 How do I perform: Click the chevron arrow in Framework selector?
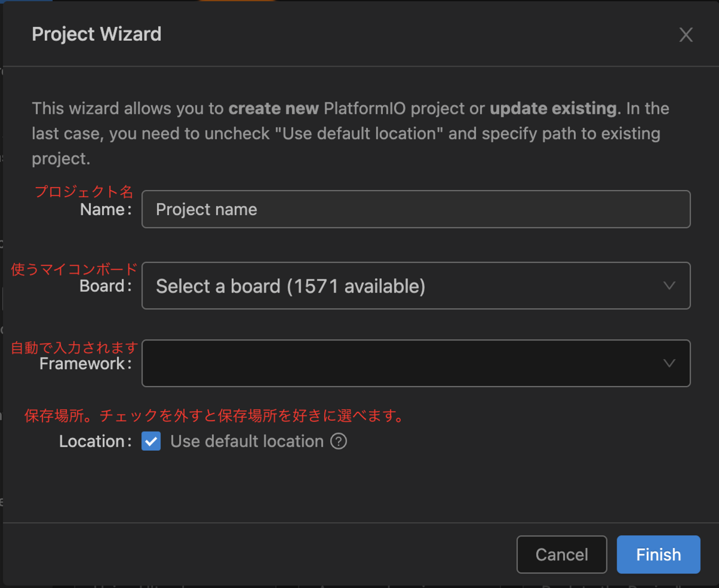[669, 363]
